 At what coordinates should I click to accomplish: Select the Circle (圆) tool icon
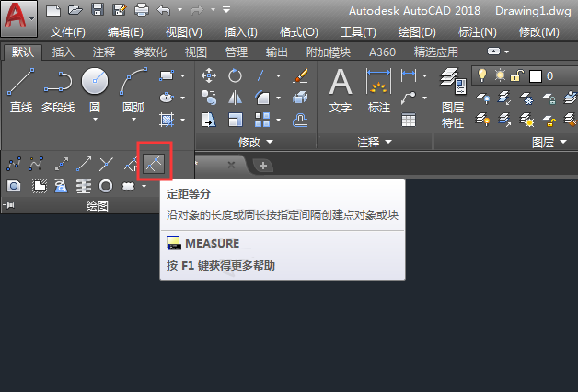[x=95, y=81]
